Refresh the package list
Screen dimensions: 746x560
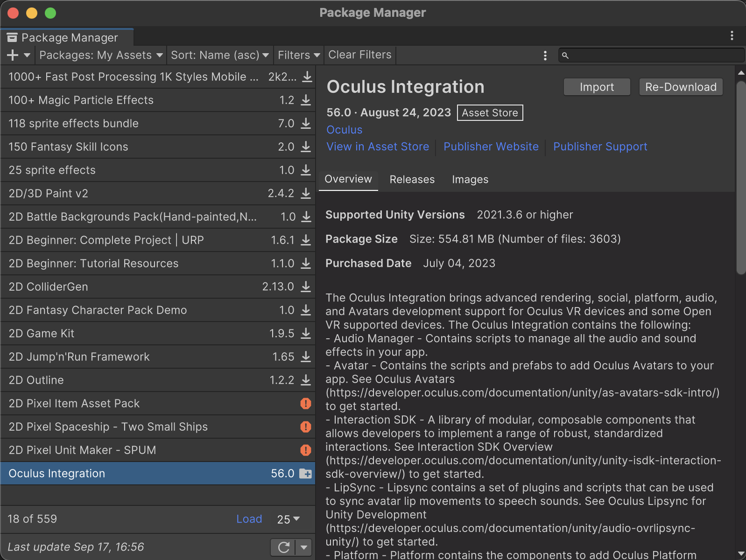pos(284,547)
